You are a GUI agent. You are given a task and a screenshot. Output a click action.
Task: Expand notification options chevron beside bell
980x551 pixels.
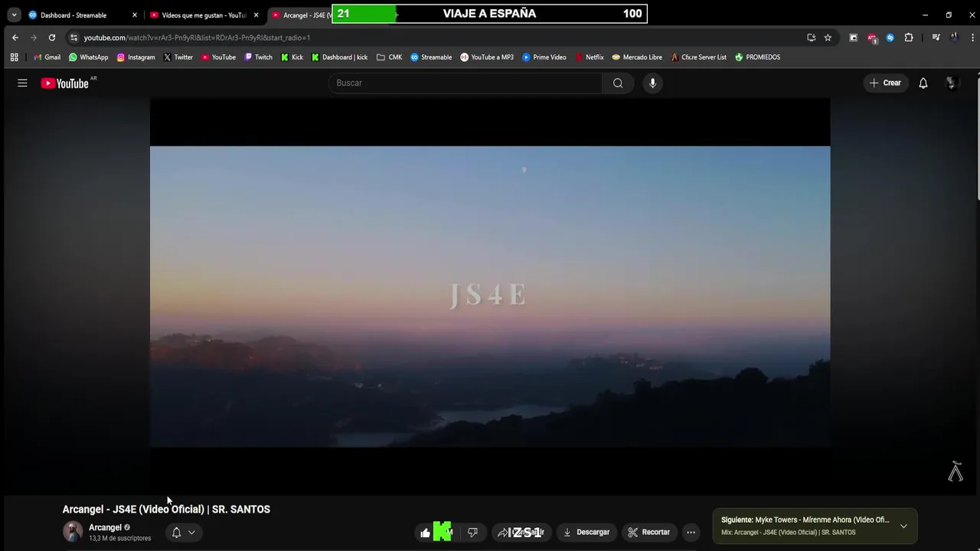pos(191,533)
